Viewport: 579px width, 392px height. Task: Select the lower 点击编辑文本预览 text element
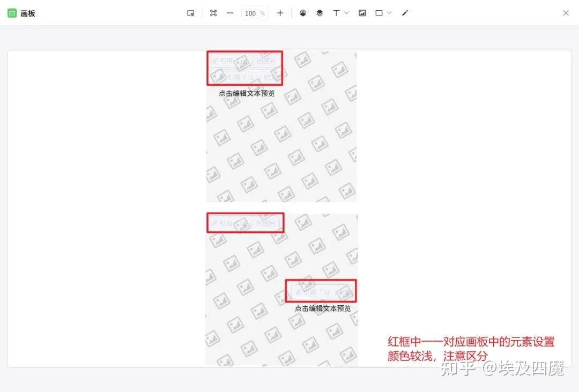tap(323, 308)
